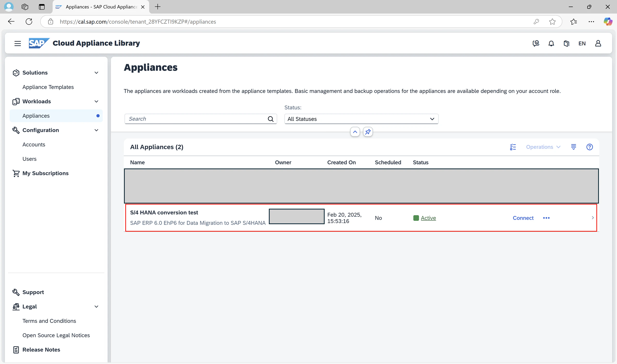
Task: Open the table help icon
Action: click(590, 147)
